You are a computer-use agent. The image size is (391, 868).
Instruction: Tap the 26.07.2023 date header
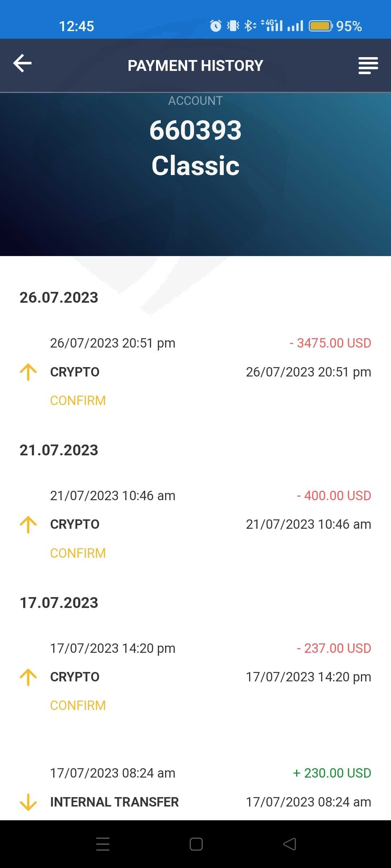(x=59, y=298)
